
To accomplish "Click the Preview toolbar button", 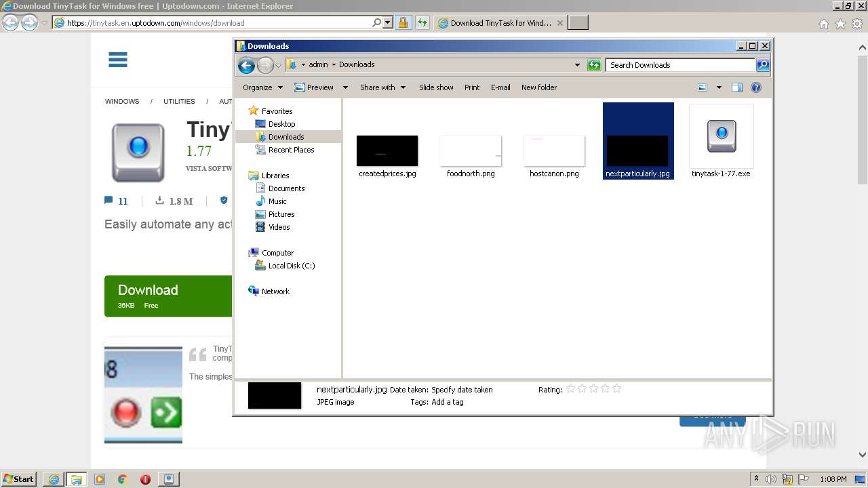I will pos(314,87).
